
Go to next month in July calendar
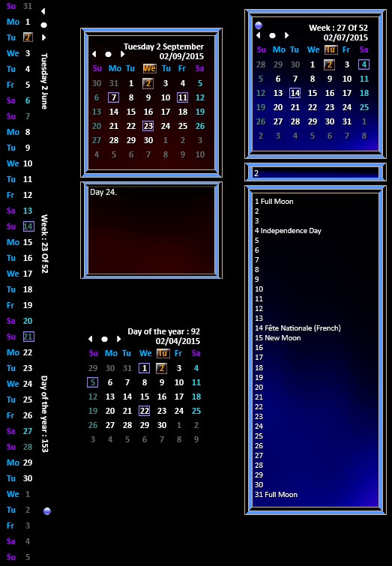coord(286,35)
